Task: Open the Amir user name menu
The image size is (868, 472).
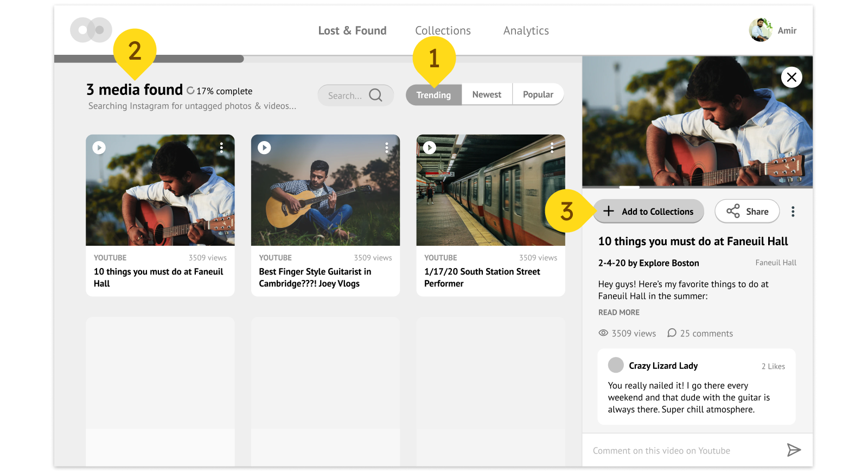Action: click(787, 31)
